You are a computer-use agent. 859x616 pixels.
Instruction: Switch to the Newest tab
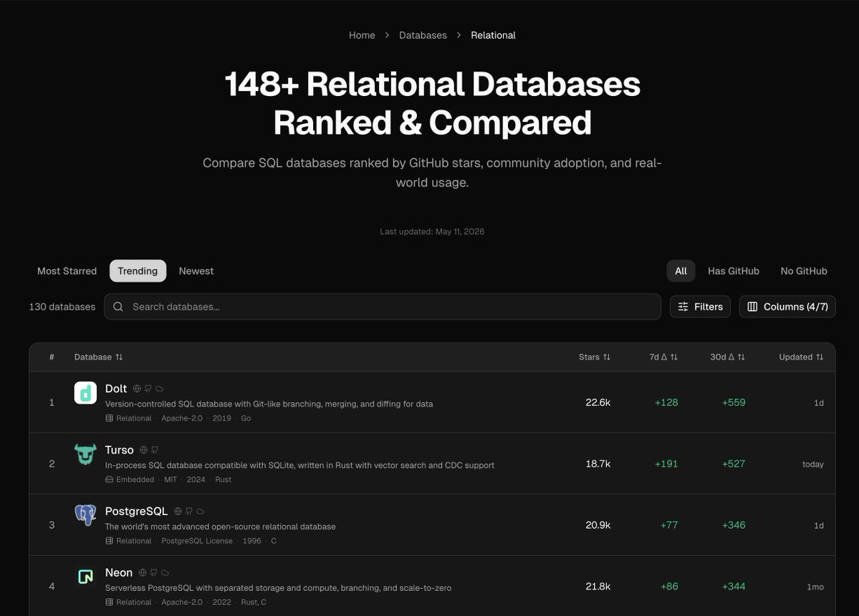point(196,271)
